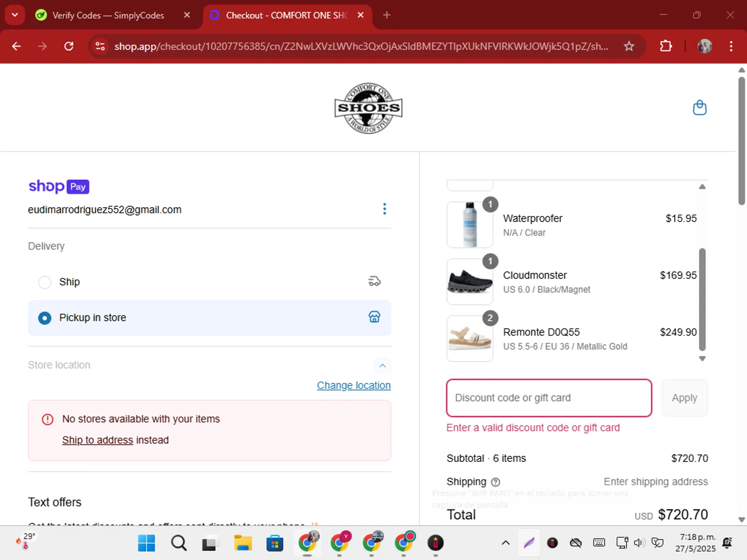Close the Verify Codes SimplyCodes tab
The height and width of the screenshot is (560, 747).
point(187,15)
